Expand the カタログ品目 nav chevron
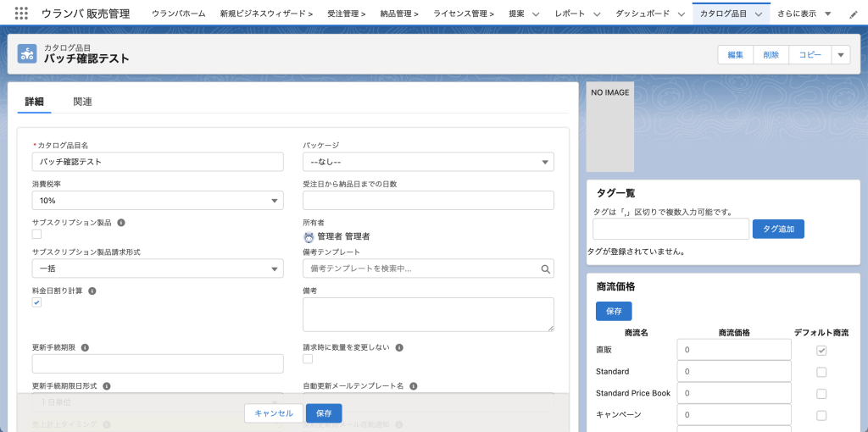Image resolution: width=868 pixels, height=432 pixels. (758, 14)
